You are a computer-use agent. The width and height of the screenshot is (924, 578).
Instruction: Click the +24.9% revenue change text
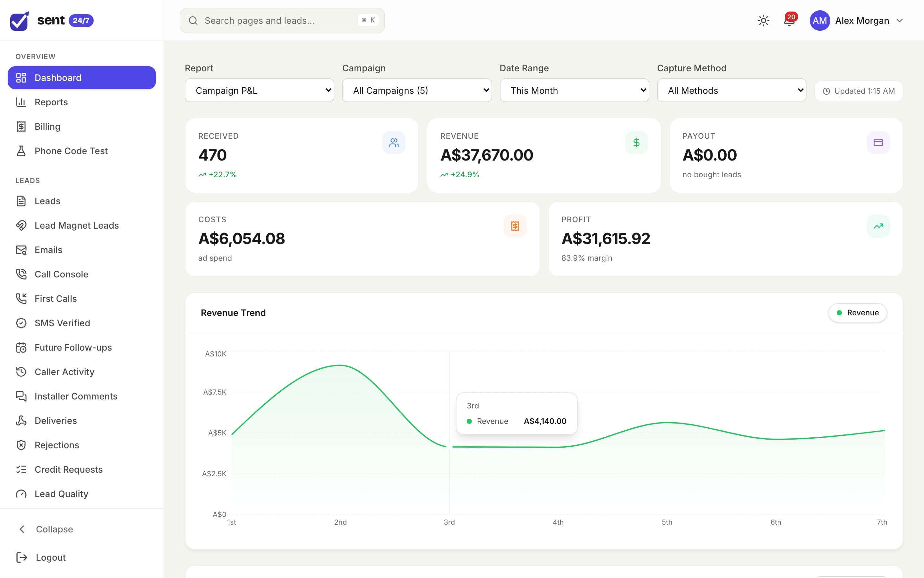(x=465, y=175)
